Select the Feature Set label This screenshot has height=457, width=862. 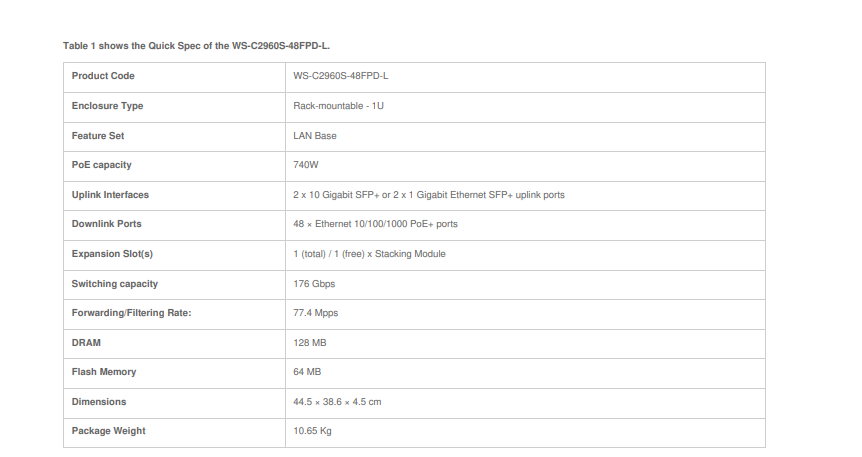tap(98, 136)
